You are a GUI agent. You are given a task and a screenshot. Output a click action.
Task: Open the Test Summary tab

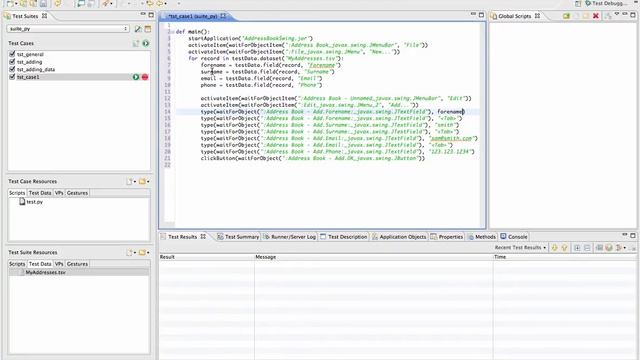pos(238,237)
